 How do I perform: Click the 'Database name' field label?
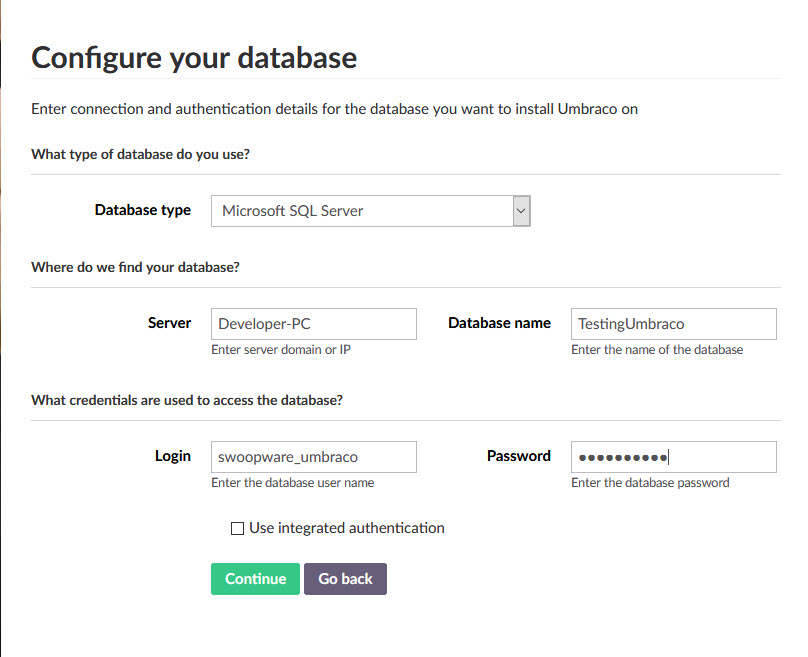(499, 323)
